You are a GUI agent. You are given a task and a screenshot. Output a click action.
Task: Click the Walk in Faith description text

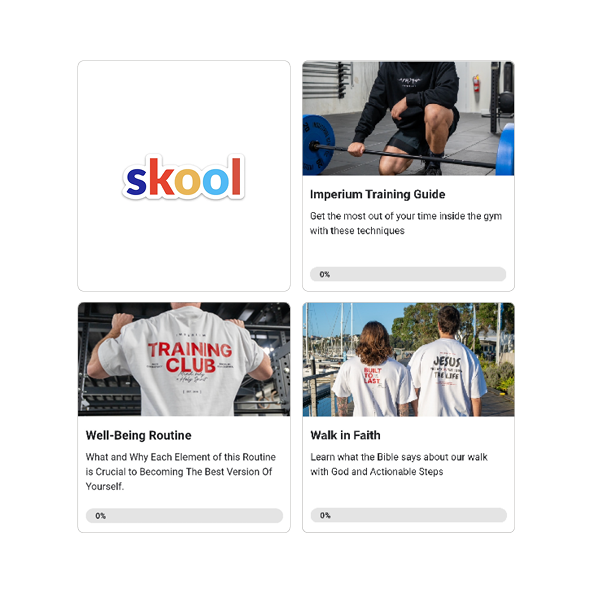point(399,464)
